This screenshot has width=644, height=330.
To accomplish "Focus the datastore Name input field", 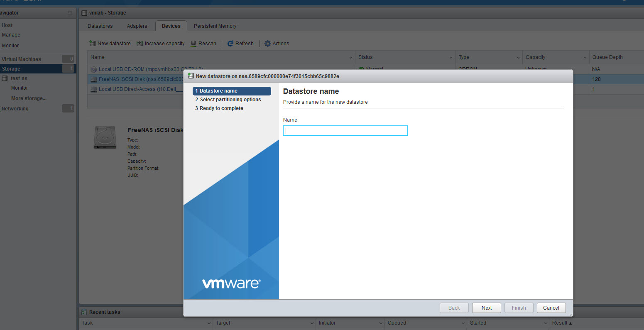I will pos(345,131).
